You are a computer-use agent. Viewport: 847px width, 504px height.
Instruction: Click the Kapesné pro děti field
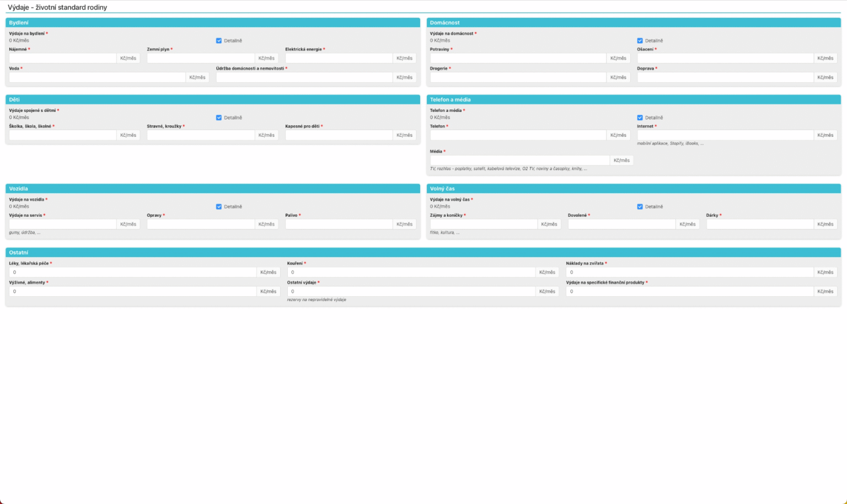click(x=339, y=135)
